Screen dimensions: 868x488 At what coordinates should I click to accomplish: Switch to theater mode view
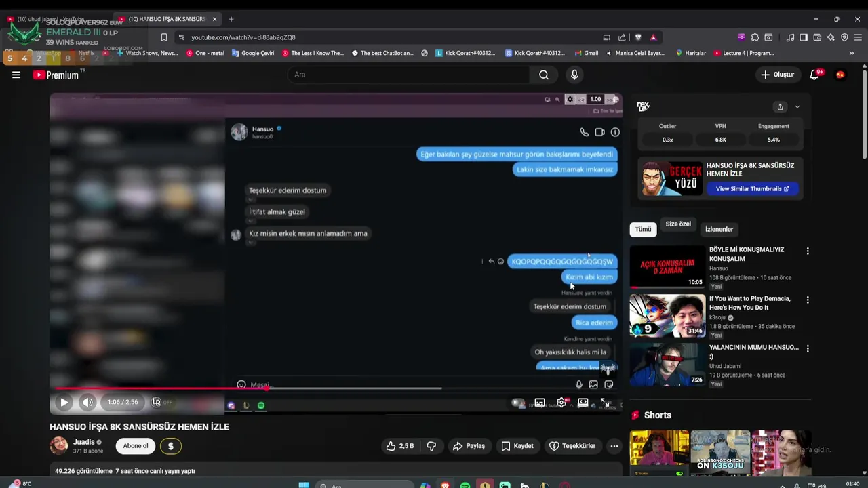click(583, 403)
